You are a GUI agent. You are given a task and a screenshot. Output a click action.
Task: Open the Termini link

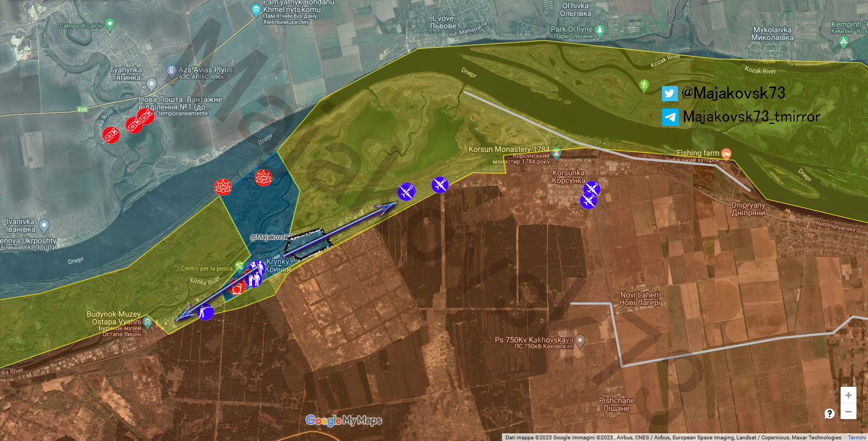857,438
